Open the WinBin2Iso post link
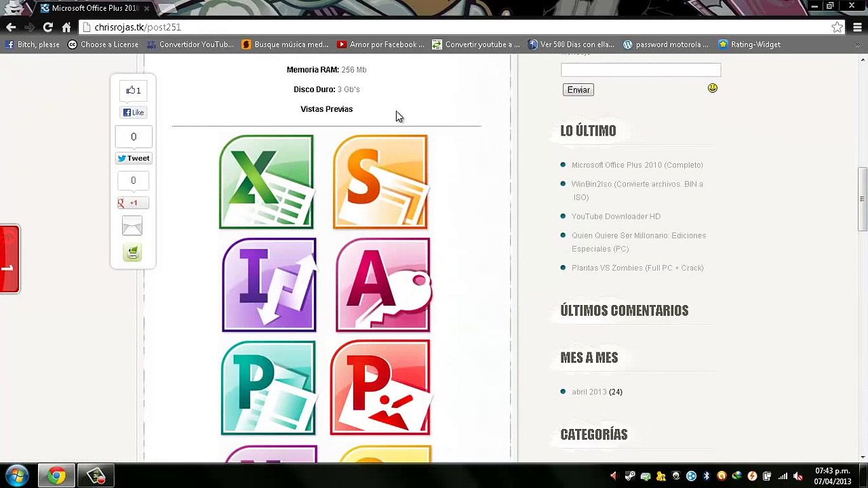Image resolution: width=868 pixels, height=488 pixels. pos(637,190)
